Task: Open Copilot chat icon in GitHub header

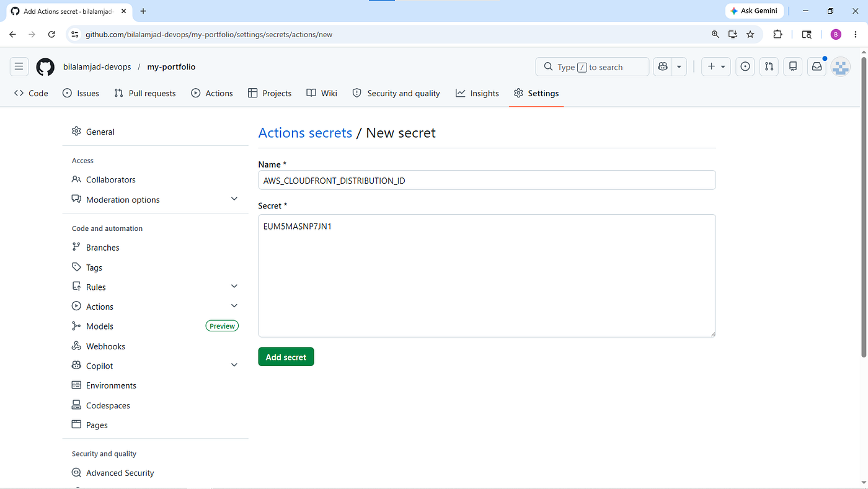Action: coord(663,67)
